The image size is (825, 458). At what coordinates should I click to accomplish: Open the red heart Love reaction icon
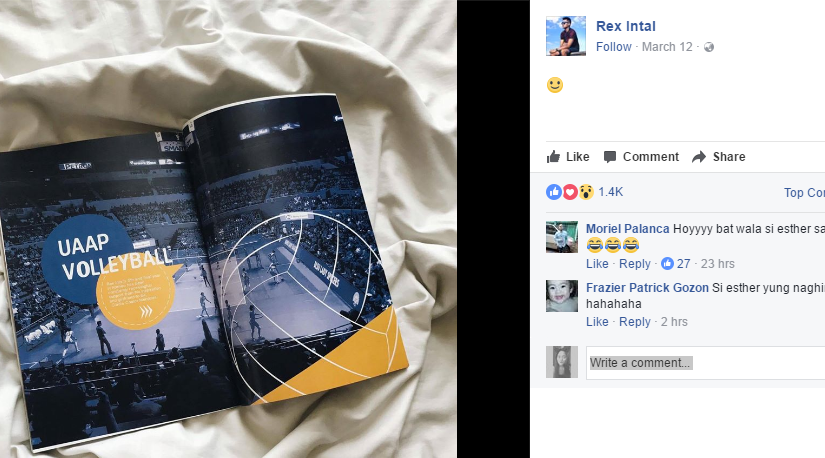570,192
